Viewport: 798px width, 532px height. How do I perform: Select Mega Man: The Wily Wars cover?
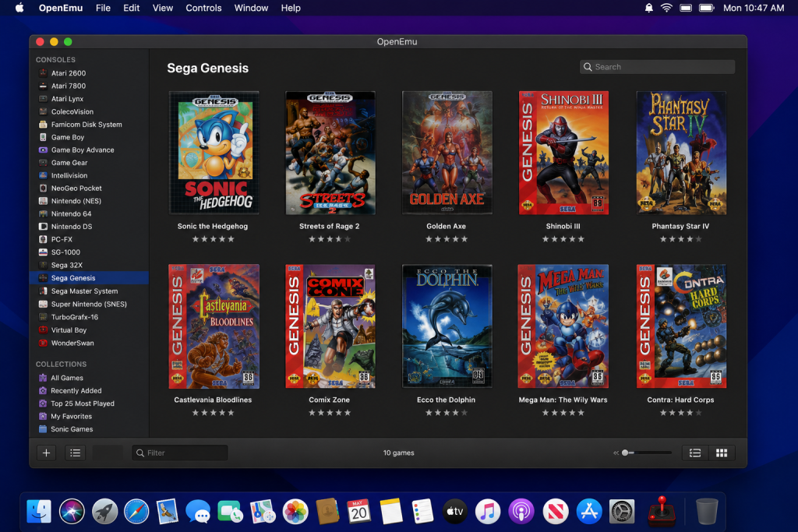coord(563,326)
